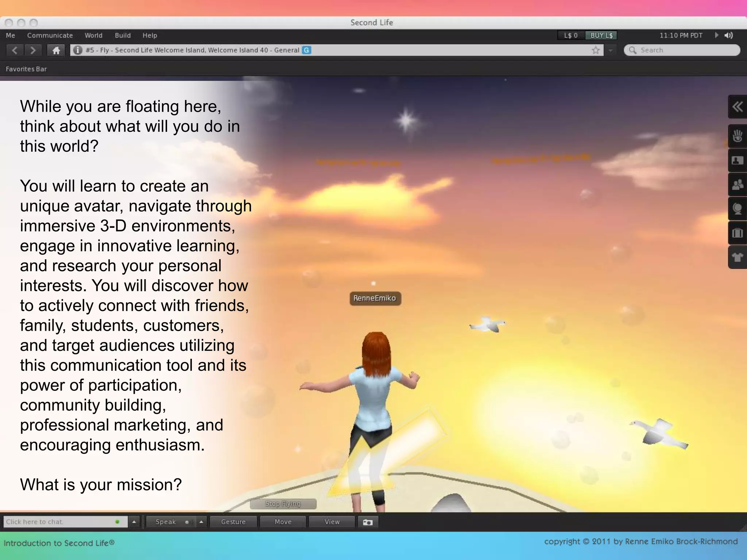Open the Home hand sidebar tab
The height and width of the screenshot is (560, 747).
(738, 136)
